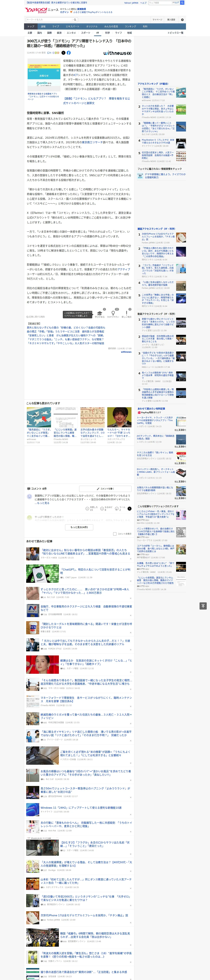Screen dimensions: 210x980
Task: Share the first comment on X
Action: click(130, 509)
